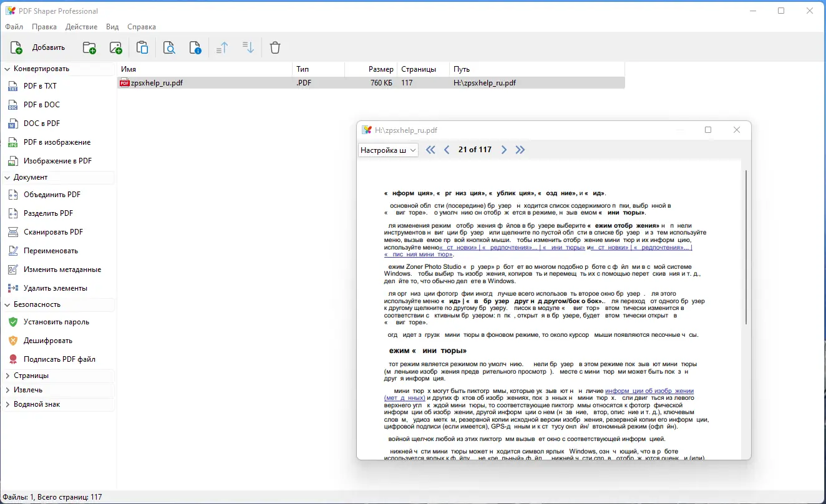Collapse the Документ section
826x504 pixels.
tap(7, 177)
